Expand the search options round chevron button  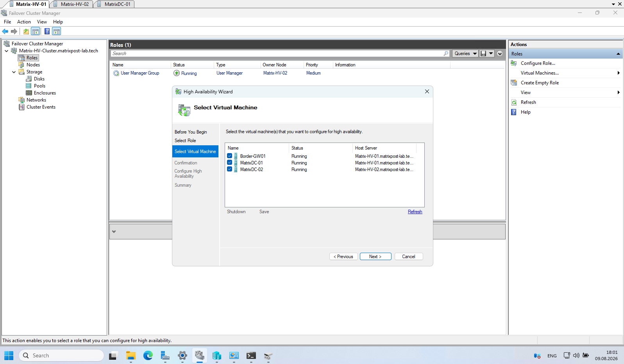pyautogui.click(x=500, y=54)
